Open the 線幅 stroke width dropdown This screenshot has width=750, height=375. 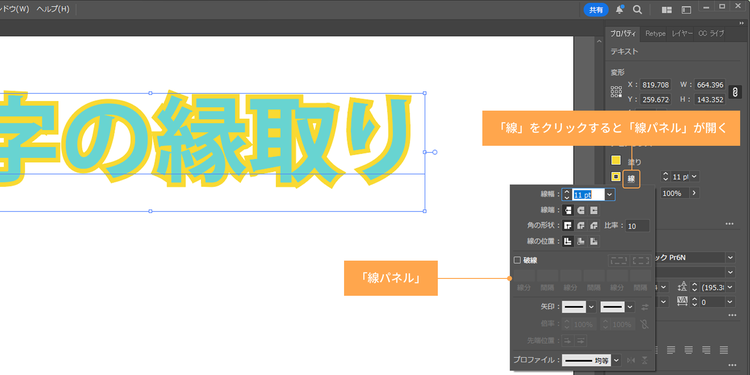coord(609,194)
